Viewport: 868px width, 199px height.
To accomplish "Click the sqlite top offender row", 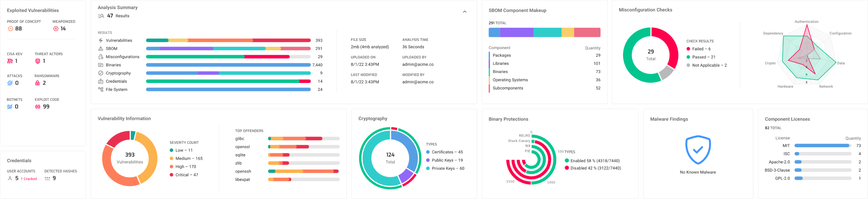I will [287, 155].
